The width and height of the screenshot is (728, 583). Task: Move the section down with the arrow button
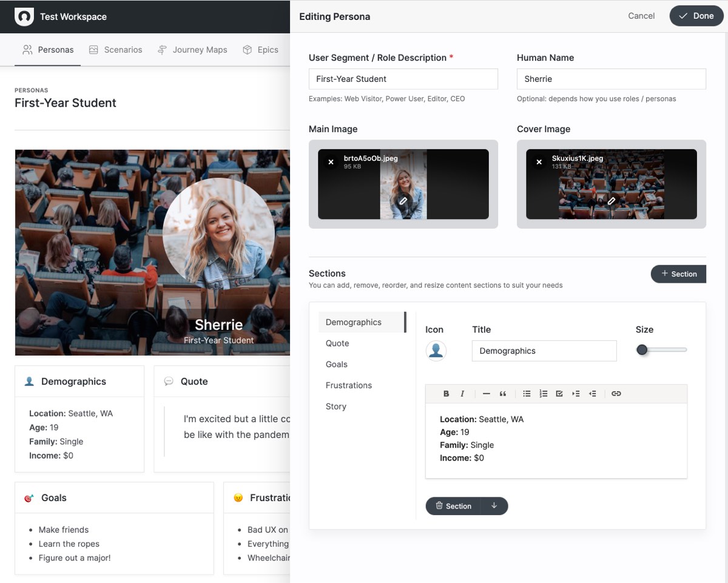494,505
